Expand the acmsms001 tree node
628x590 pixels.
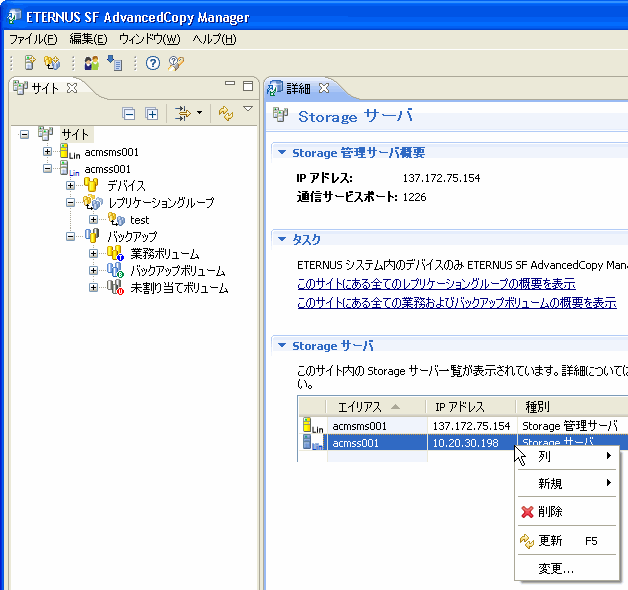point(47,151)
